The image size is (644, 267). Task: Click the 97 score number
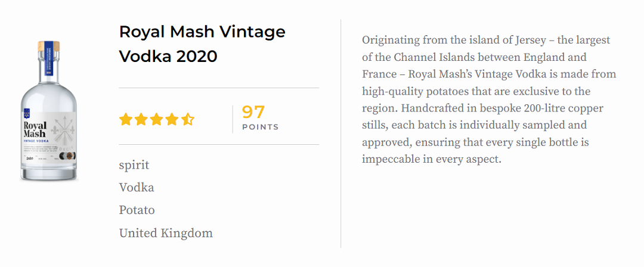253,112
